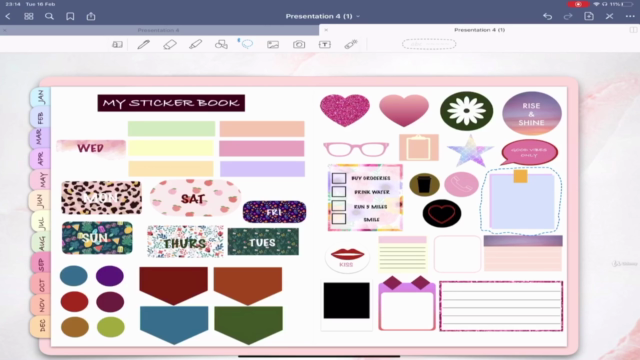Open the share/export icon

(91, 16)
